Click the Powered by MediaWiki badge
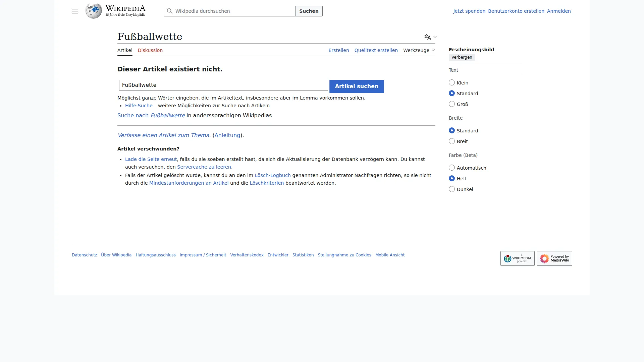This screenshot has width=644, height=362. (x=554, y=258)
